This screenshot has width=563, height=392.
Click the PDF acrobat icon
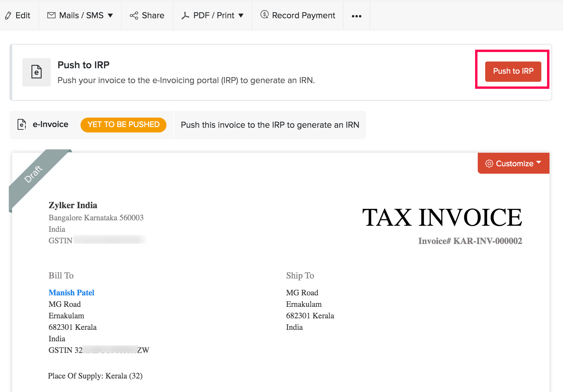pos(185,16)
